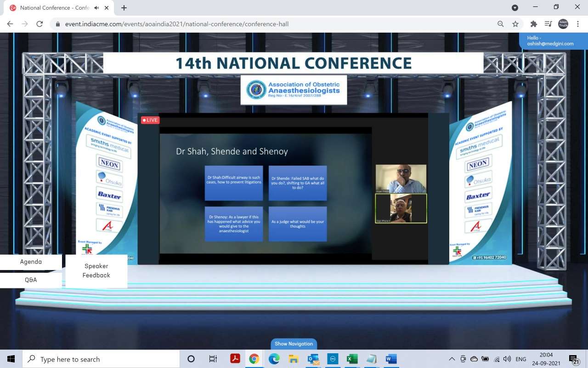Mute the National Conference tab audio icon
The height and width of the screenshot is (368, 588).
tap(96, 8)
